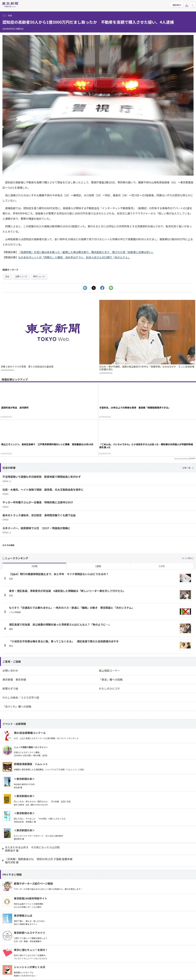Select the 主要ニュース keyword tag
Screen dimensions: 196x980
click(21, 277)
